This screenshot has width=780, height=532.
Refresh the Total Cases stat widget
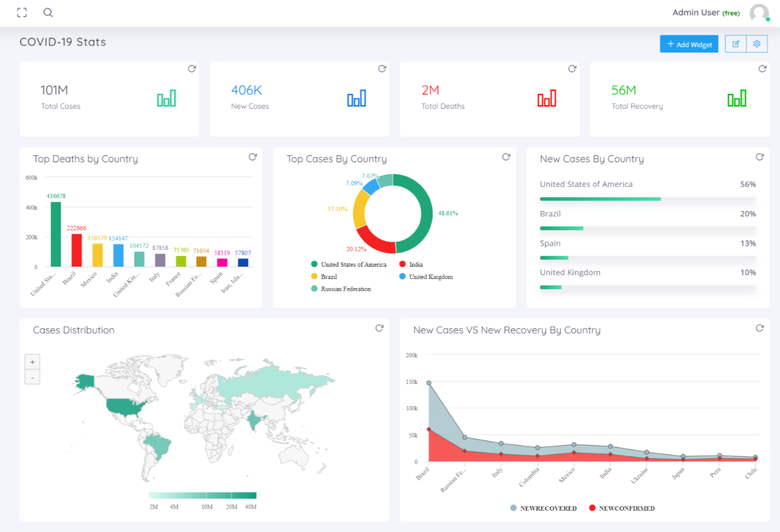click(x=191, y=69)
